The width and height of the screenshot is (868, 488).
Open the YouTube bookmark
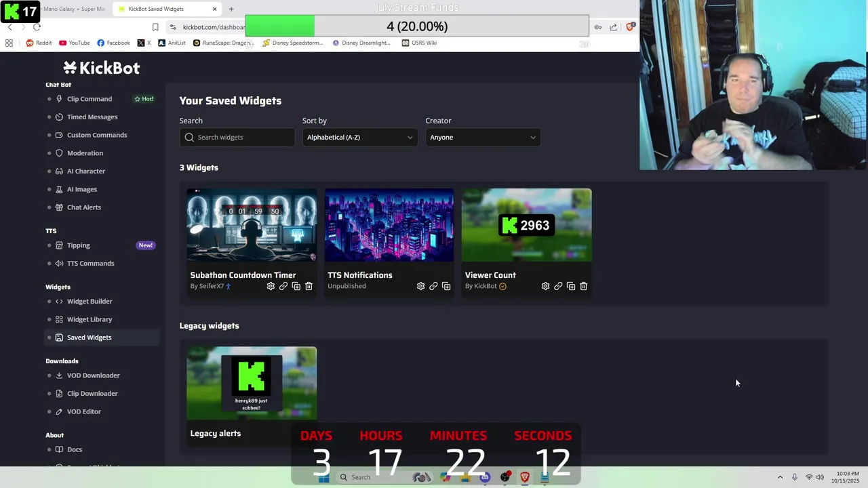click(75, 43)
